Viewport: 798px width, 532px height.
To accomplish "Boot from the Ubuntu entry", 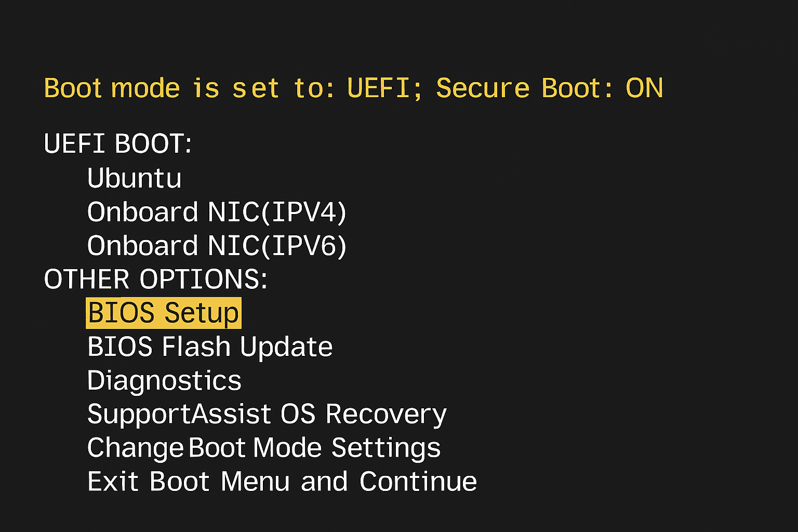I will click(x=135, y=178).
